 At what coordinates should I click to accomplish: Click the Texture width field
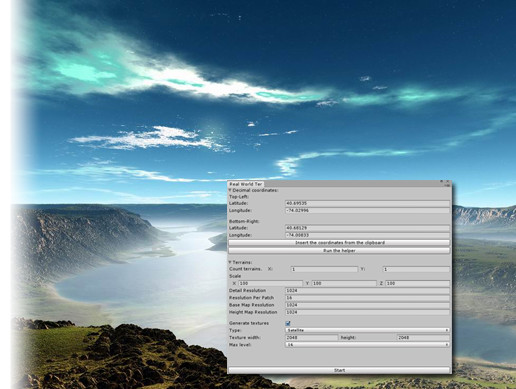(x=312, y=338)
